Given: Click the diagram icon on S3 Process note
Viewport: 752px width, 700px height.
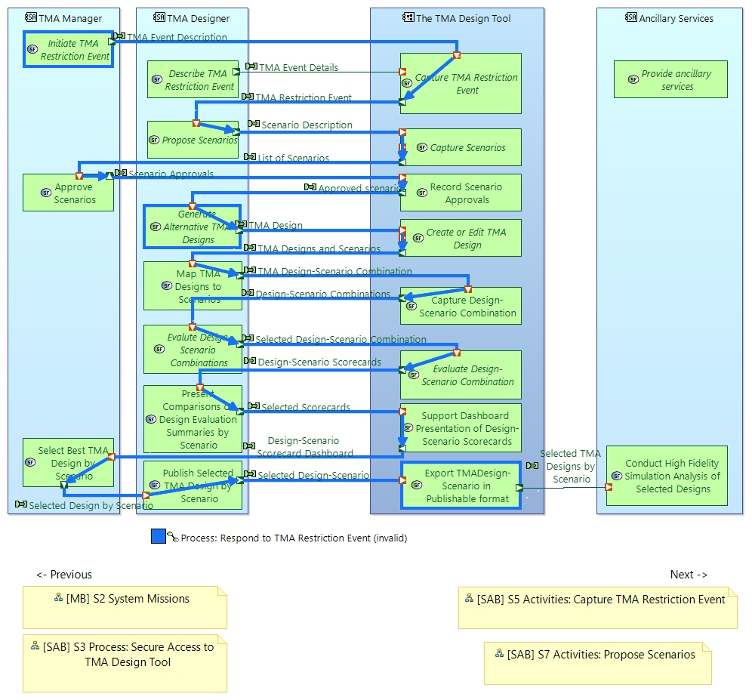Looking at the screenshot, I should [35, 646].
